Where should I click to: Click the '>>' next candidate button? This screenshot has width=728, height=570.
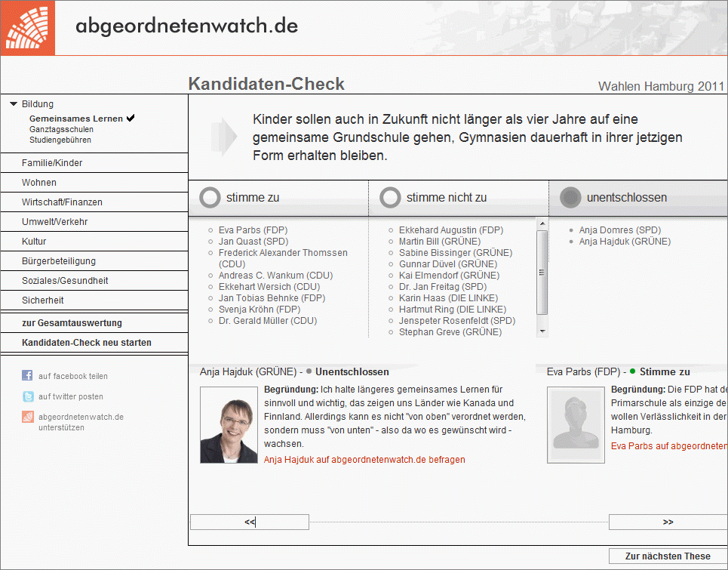click(668, 522)
